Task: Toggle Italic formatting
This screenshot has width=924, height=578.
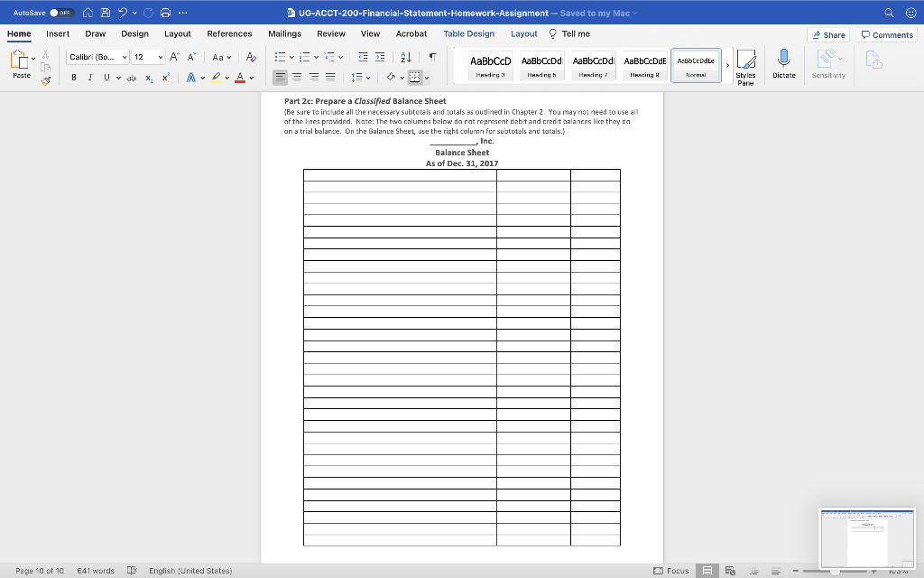Action: pyautogui.click(x=90, y=78)
